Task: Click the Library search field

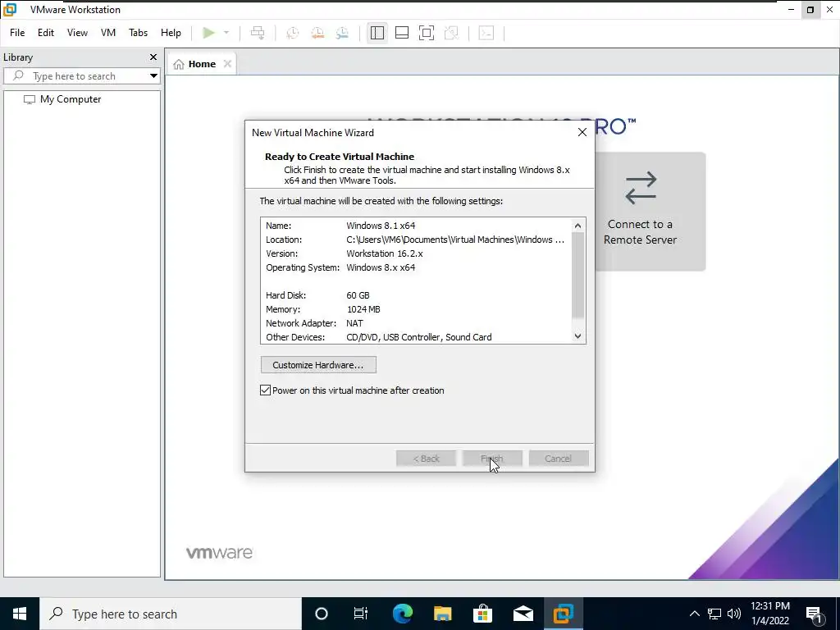Action: 75,76
